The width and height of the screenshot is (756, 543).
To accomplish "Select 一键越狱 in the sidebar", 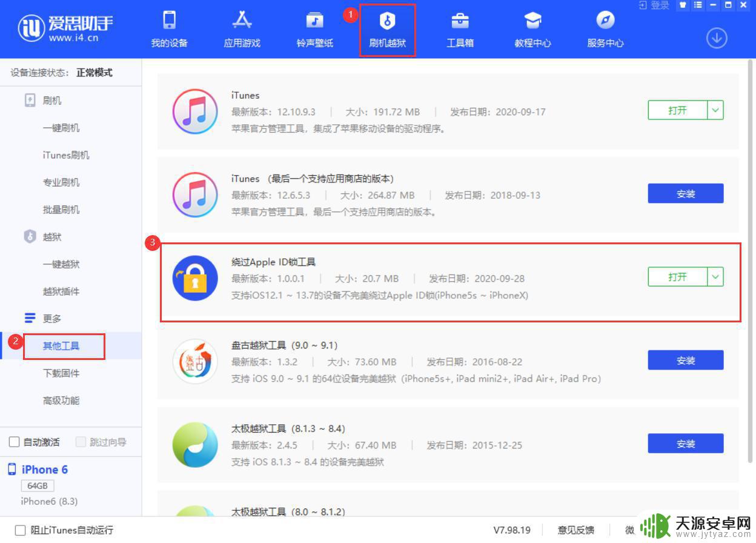I will (x=61, y=264).
